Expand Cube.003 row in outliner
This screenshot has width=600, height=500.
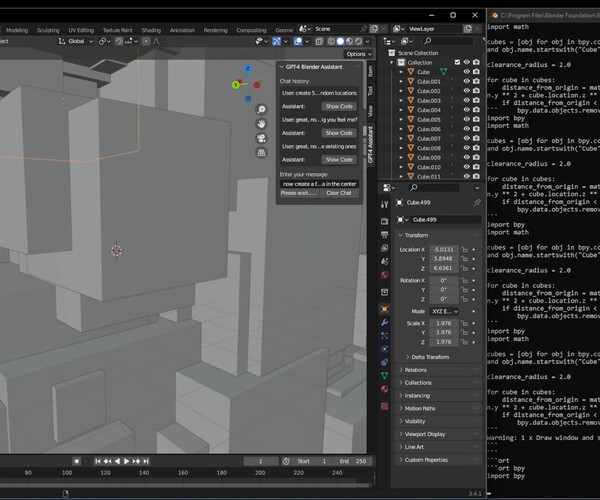tap(401, 100)
